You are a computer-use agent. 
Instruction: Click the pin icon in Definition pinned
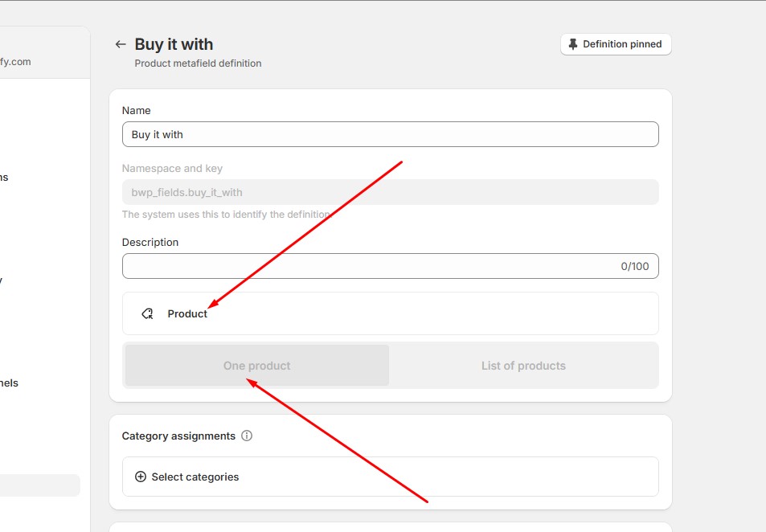click(573, 45)
